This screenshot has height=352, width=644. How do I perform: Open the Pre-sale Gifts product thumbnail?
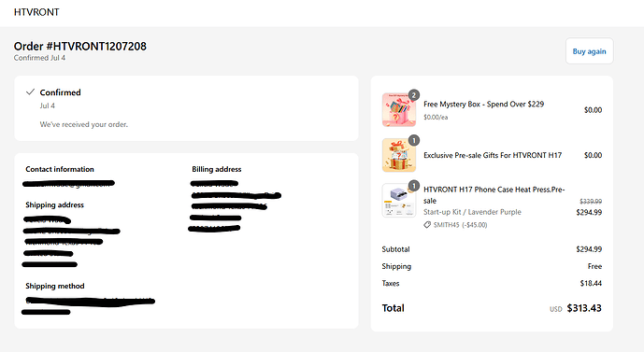tap(399, 155)
